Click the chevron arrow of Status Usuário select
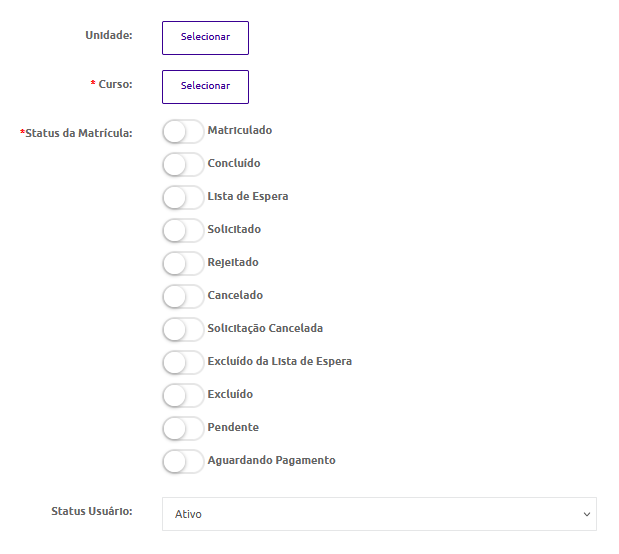This screenshot has height=554, width=619. point(587,514)
